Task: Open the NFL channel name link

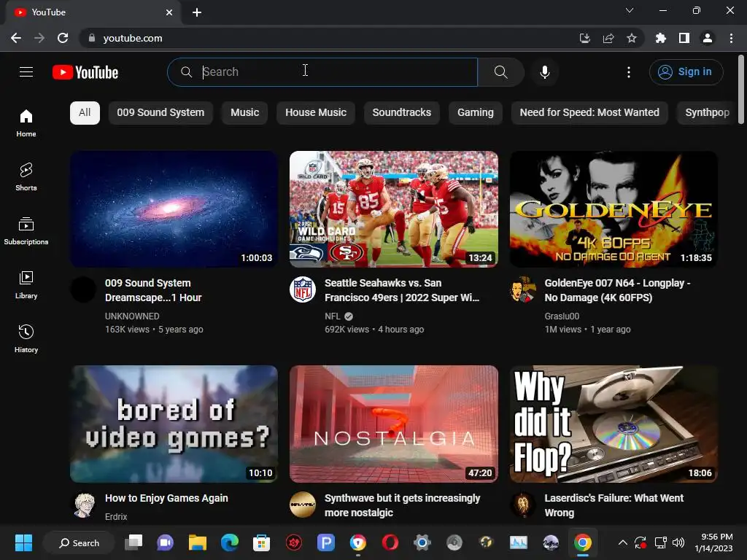Action: (x=333, y=316)
